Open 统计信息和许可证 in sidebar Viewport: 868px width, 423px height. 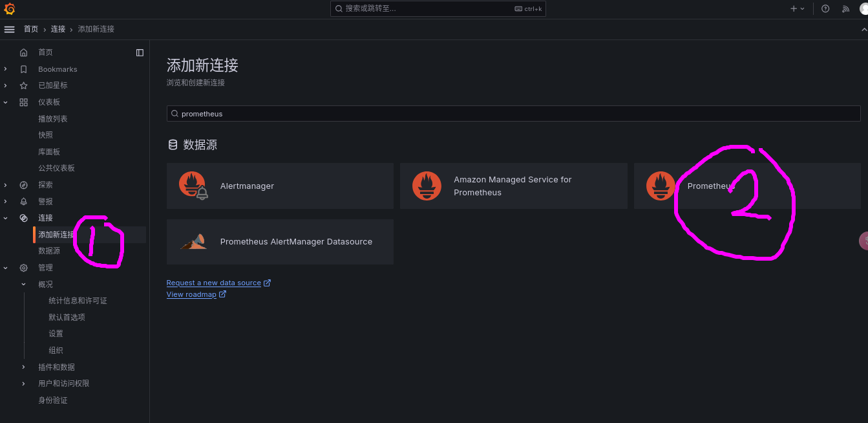coord(78,301)
